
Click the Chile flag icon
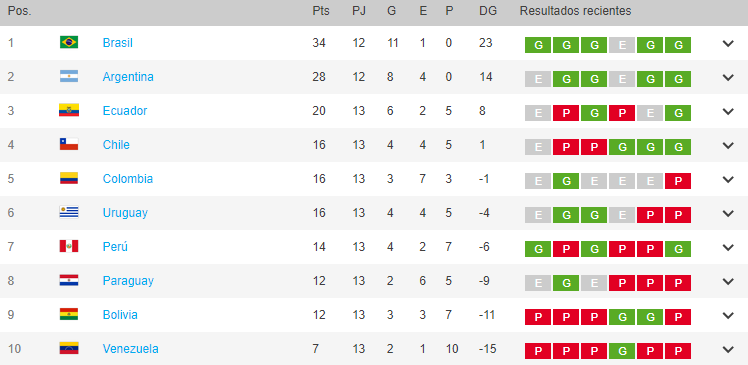coord(69,145)
